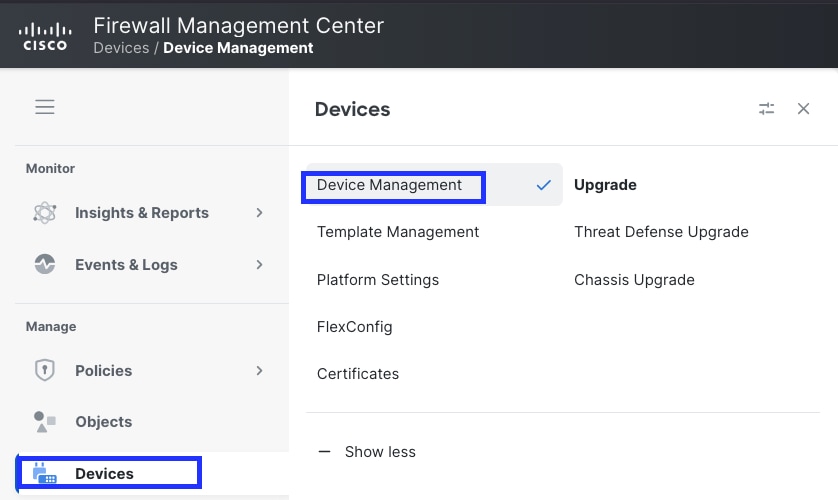This screenshot has width=838, height=500.
Task: Open Certificates page
Action: click(x=358, y=374)
